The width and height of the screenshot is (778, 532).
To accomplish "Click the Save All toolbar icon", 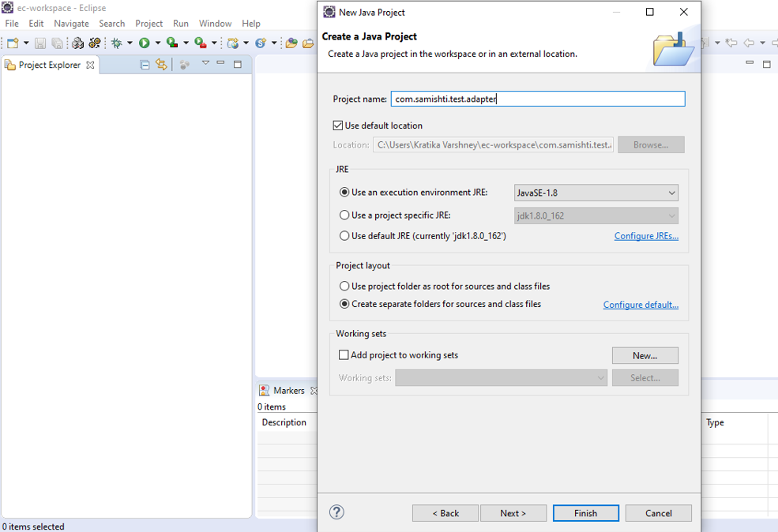I will tap(58, 43).
